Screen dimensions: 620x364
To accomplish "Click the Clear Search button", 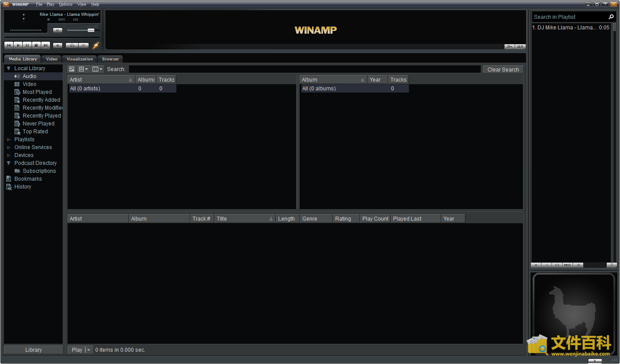I will [503, 69].
